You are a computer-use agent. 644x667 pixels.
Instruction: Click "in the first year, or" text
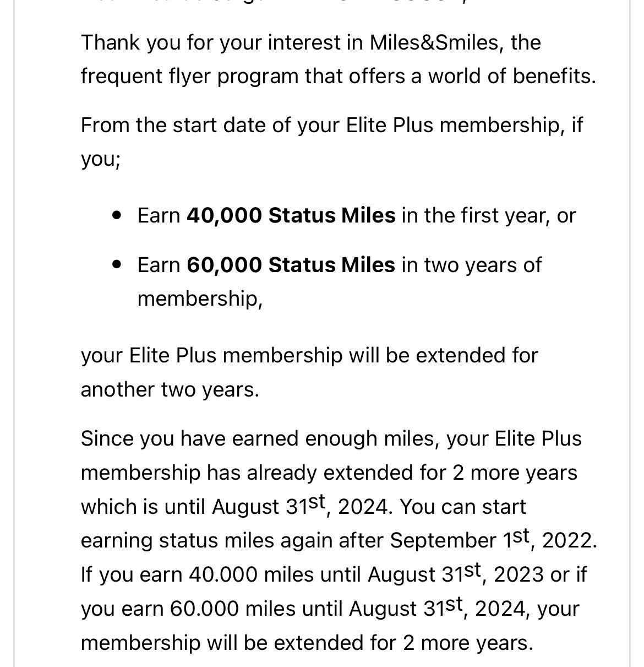tap(489, 215)
